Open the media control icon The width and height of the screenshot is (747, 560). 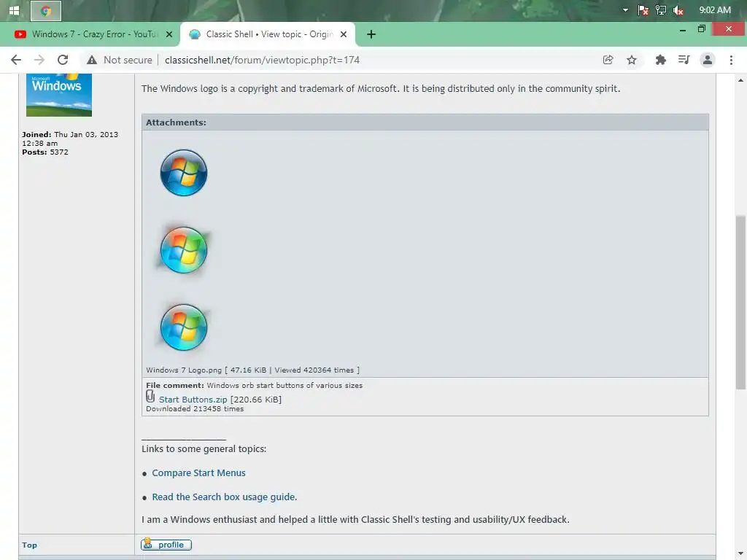(684, 60)
